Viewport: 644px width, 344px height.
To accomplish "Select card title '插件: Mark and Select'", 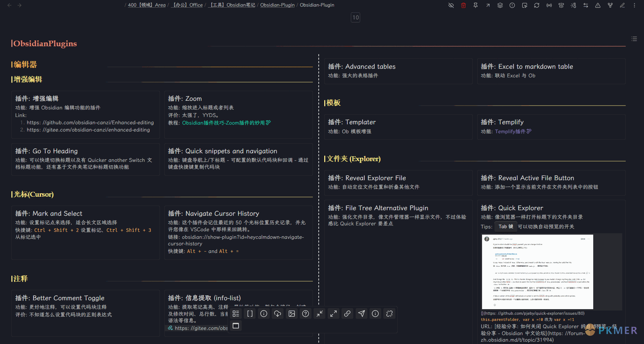I will (x=49, y=214).
